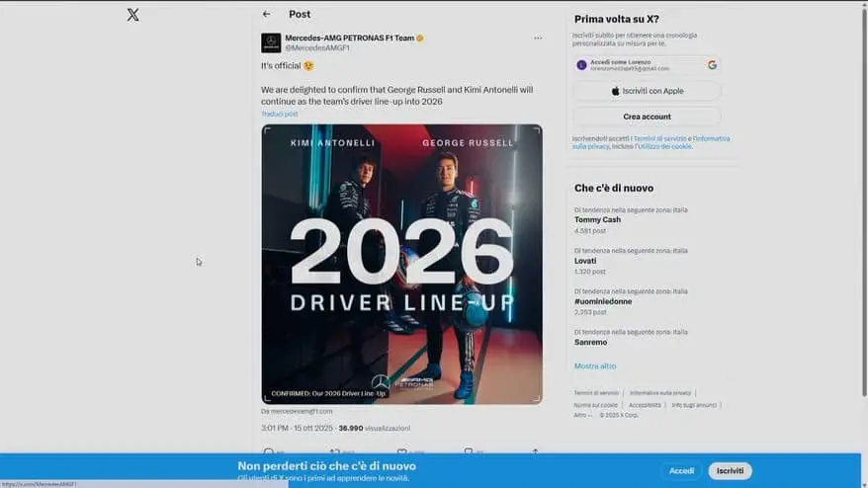Go back using the arrow beside Post
Screen dimensions: 868x488
click(266, 14)
